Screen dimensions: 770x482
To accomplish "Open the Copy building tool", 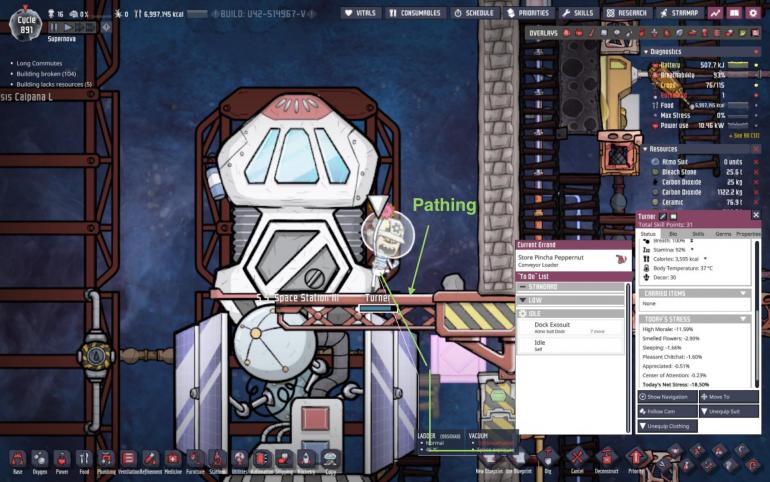I will tap(330, 462).
